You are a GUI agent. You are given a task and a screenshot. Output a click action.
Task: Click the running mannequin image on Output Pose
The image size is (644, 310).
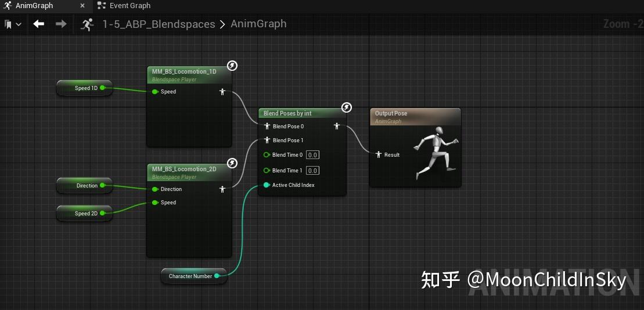pyautogui.click(x=436, y=153)
